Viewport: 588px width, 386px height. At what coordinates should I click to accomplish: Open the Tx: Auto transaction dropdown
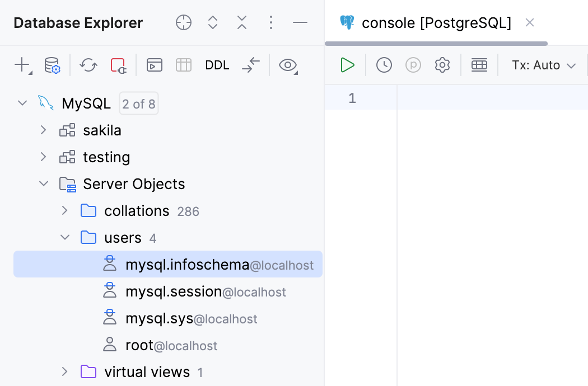[x=543, y=65]
